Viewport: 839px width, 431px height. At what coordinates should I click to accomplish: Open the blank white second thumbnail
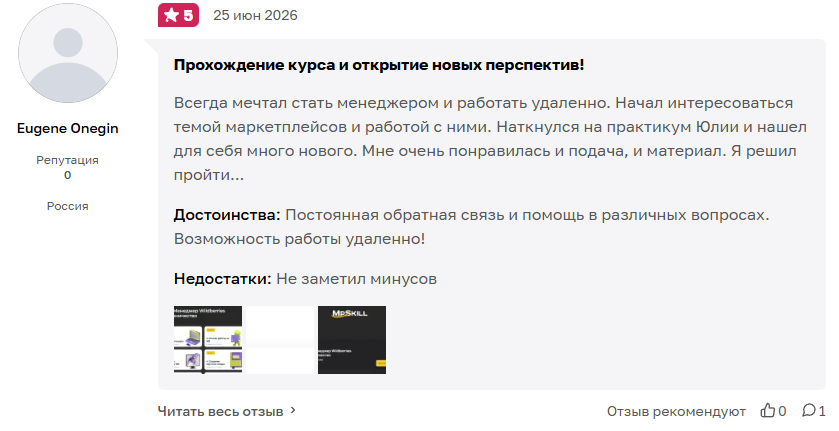coord(280,340)
